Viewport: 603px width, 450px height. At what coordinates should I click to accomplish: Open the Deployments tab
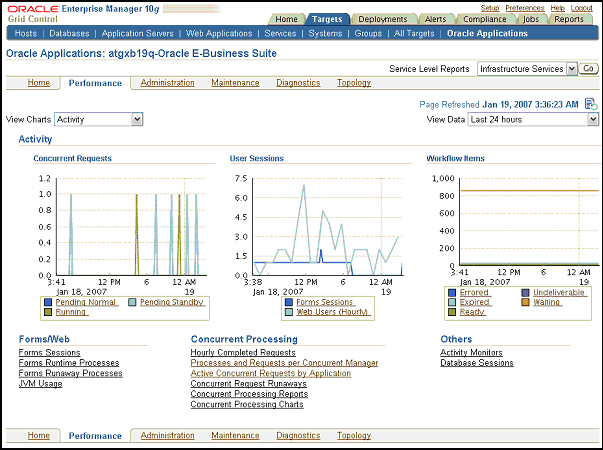383,19
